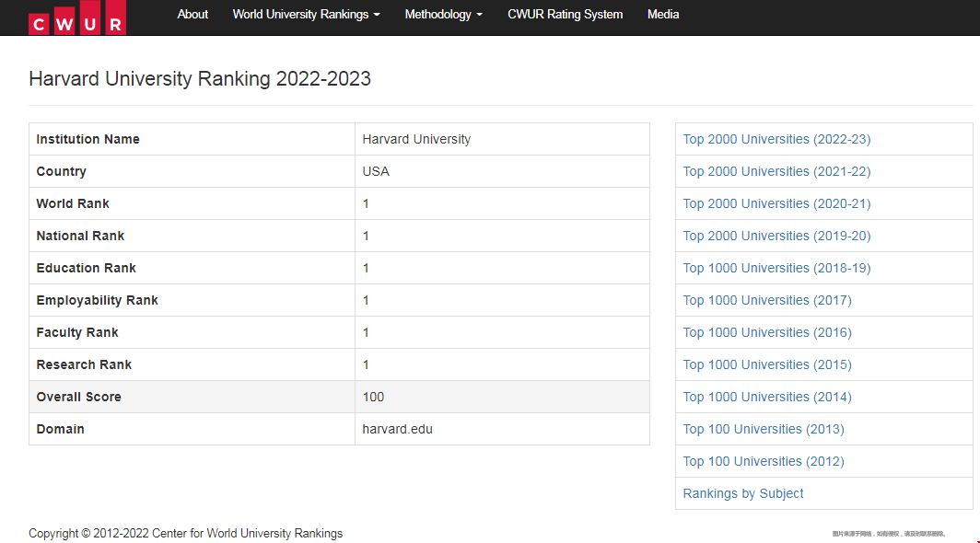Select Top 1000 Universities (2015) link
Screen dimensions: 980x543
(767, 365)
